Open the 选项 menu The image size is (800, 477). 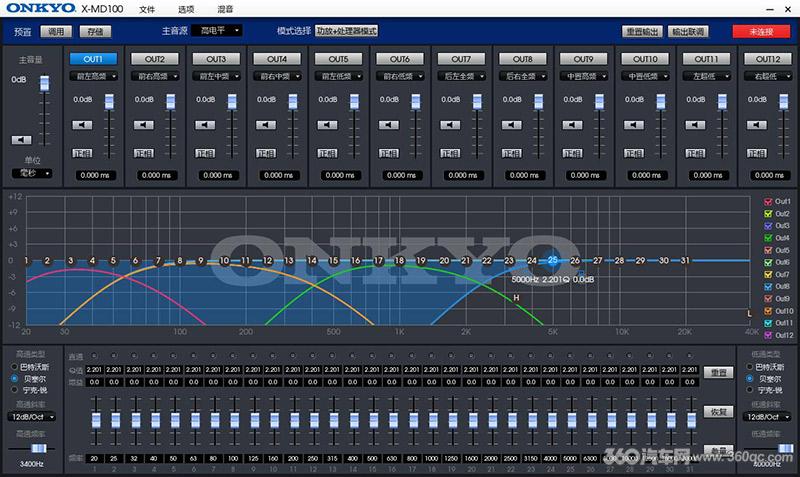(186, 9)
